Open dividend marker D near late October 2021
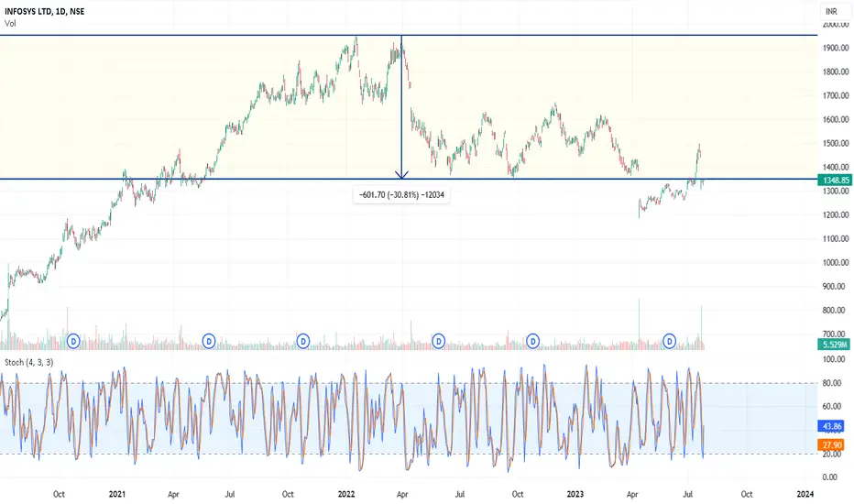 point(302,342)
